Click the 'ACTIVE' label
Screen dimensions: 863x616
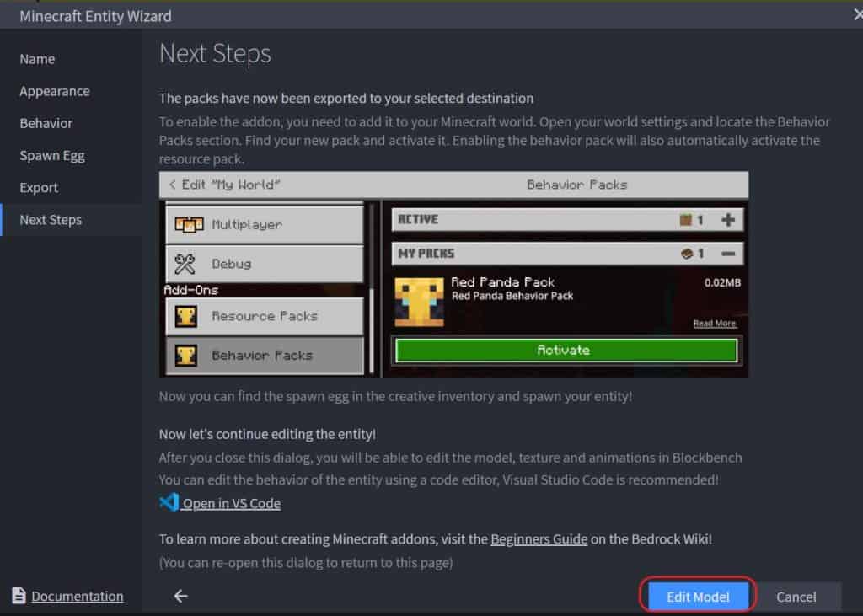418,219
